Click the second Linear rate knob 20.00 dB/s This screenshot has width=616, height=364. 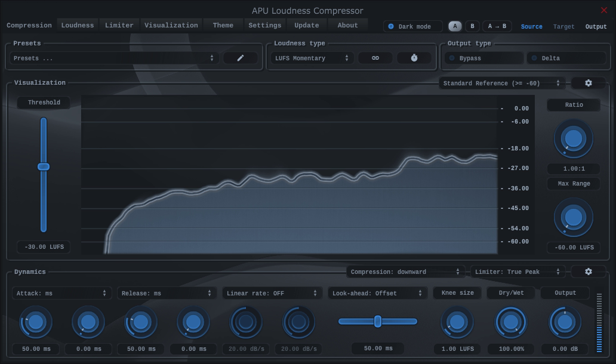coord(298,322)
